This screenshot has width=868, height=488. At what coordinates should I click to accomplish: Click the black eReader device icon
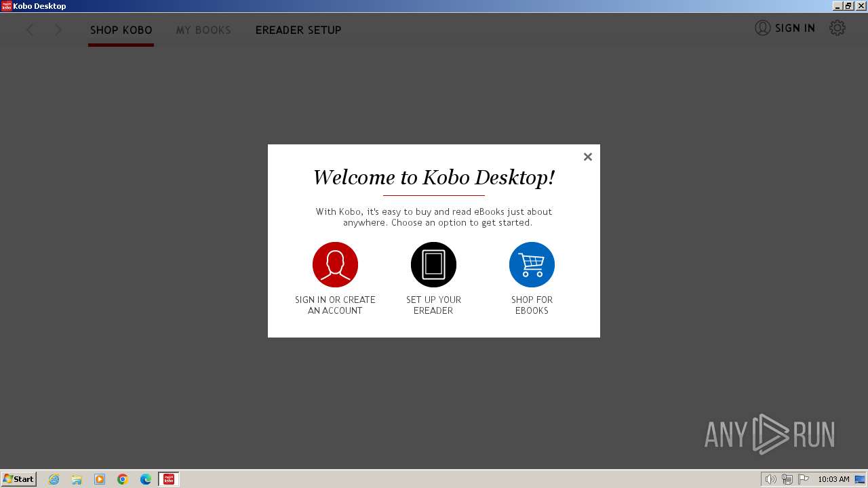point(433,264)
